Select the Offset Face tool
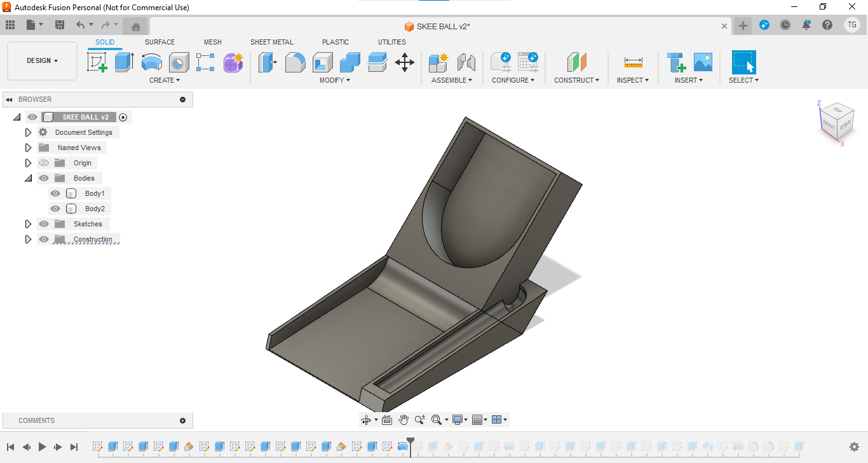This screenshot has height=463, width=868. [x=377, y=62]
